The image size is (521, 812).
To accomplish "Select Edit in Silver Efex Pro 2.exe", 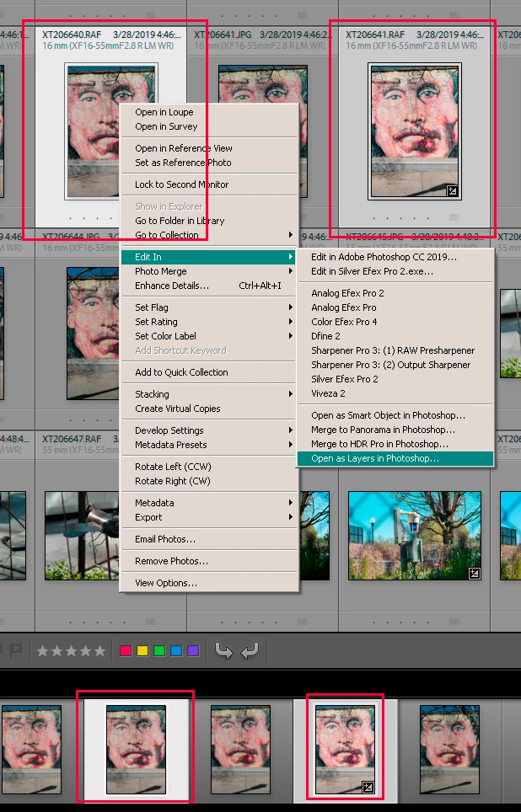I will (395, 271).
